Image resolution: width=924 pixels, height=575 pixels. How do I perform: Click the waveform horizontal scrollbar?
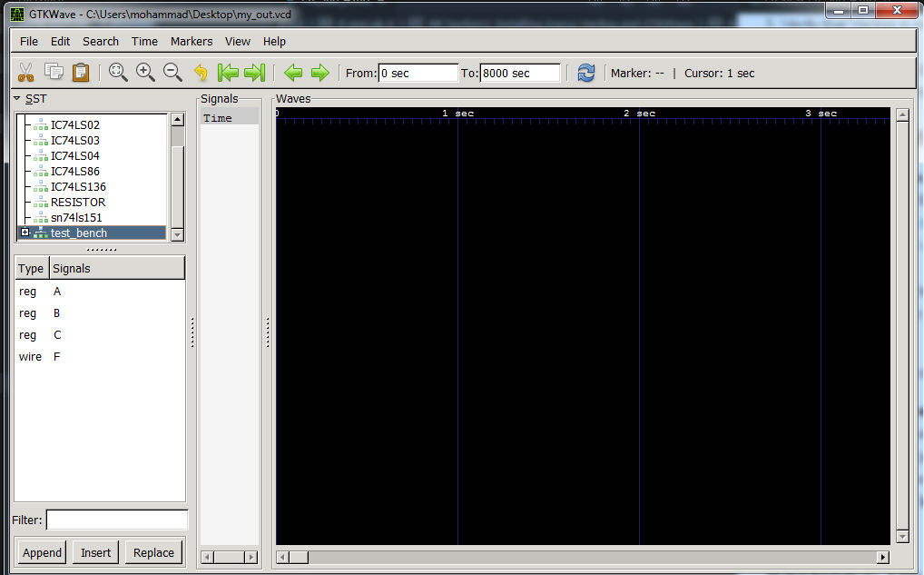[x=581, y=557]
